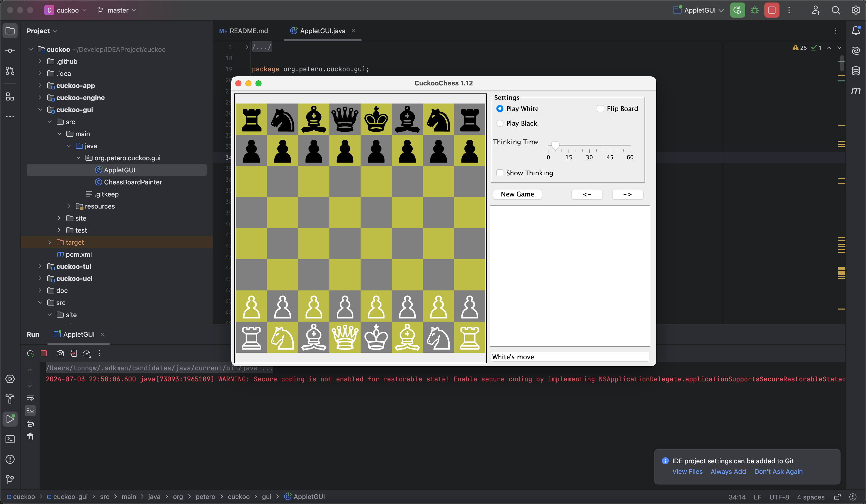Clear console with the trash icon
Image resolution: width=866 pixels, height=504 pixels.
[x=30, y=437]
